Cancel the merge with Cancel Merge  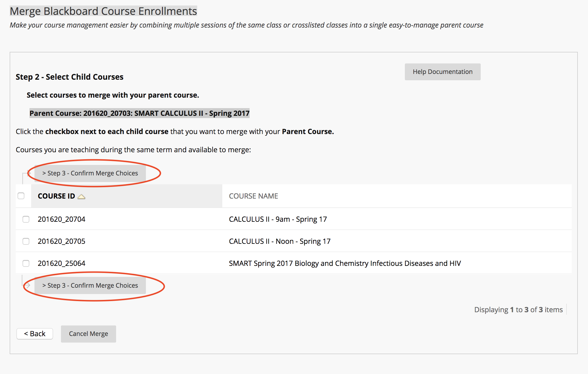pos(88,334)
